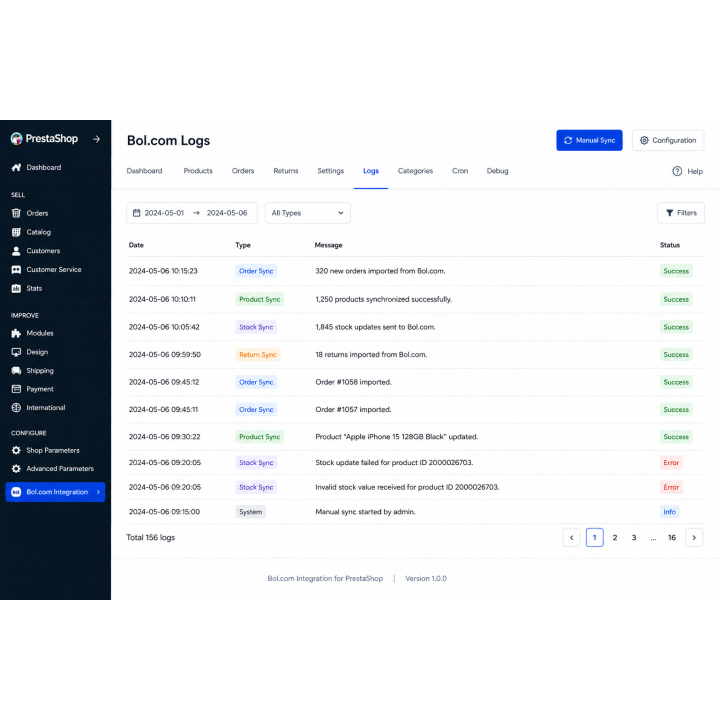Switch to the Products tab

click(198, 171)
